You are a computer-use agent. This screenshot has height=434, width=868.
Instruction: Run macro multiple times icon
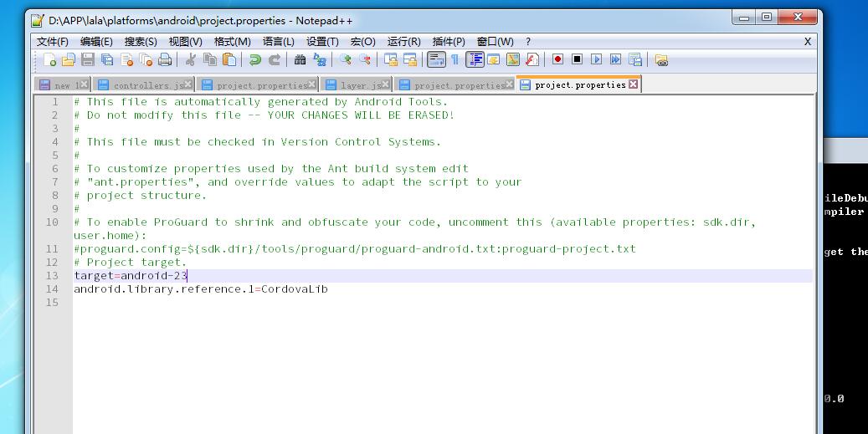click(615, 59)
